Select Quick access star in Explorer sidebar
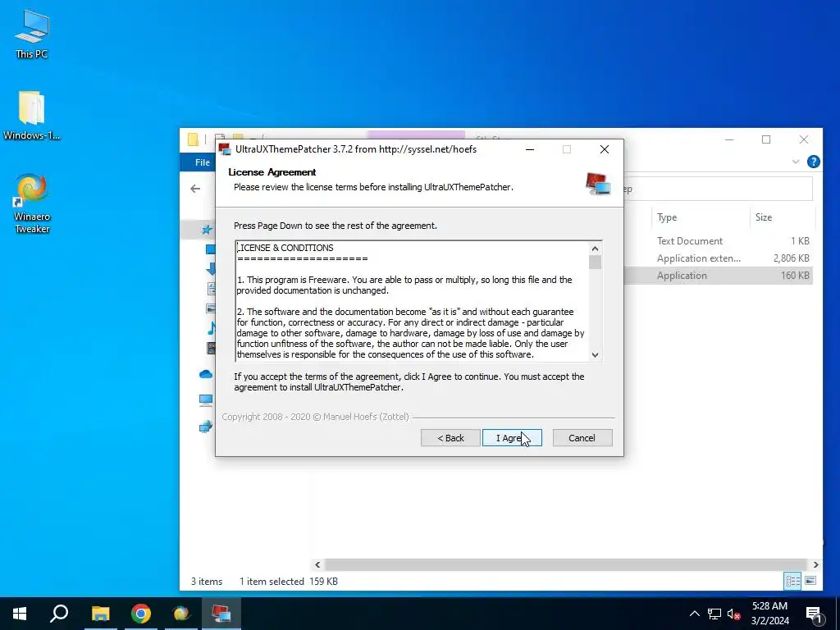The image size is (840, 630). [207, 230]
